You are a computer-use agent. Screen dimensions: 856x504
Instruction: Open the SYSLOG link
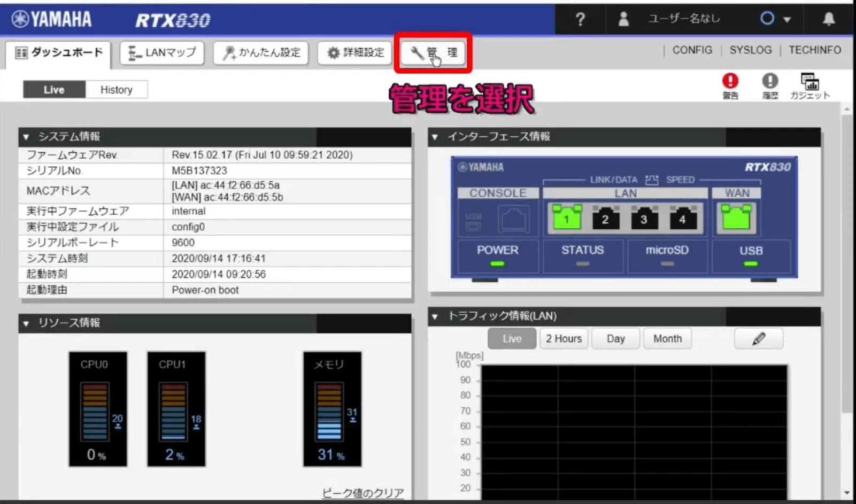coord(751,50)
